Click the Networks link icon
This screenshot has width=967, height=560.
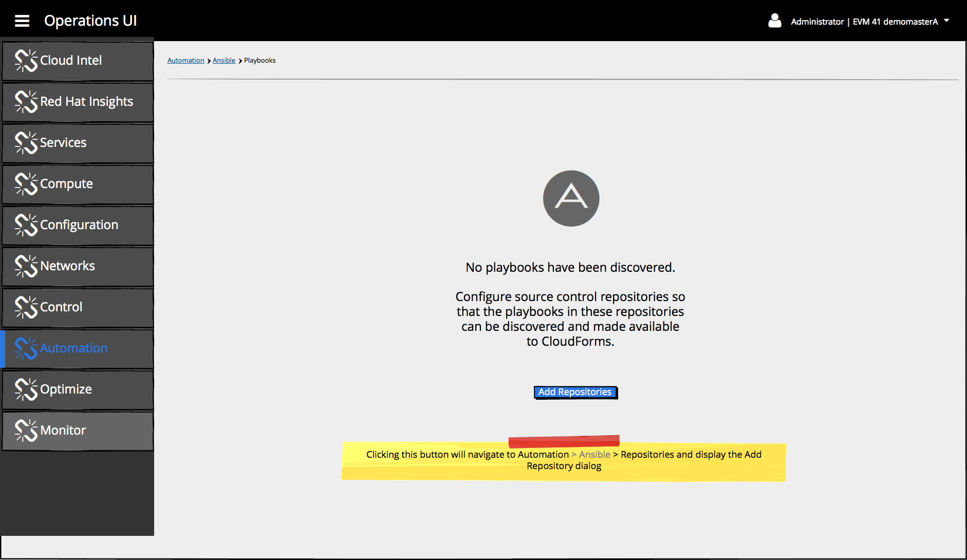(26, 266)
